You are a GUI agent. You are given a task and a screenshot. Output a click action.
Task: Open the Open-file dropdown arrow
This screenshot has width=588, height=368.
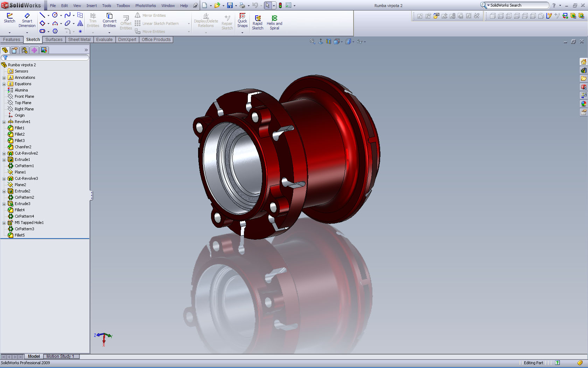pos(223,6)
